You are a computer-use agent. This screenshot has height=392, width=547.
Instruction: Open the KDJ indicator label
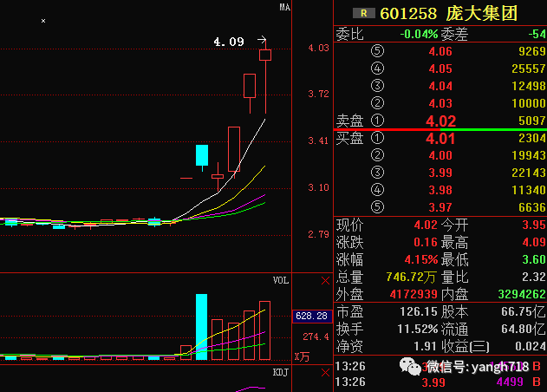coord(281,373)
